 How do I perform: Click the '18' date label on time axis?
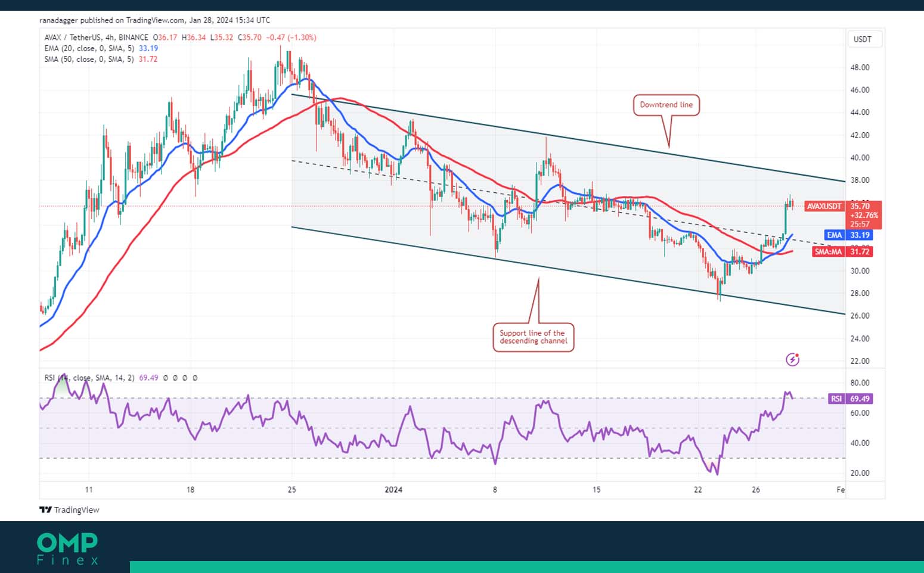[190, 490]
